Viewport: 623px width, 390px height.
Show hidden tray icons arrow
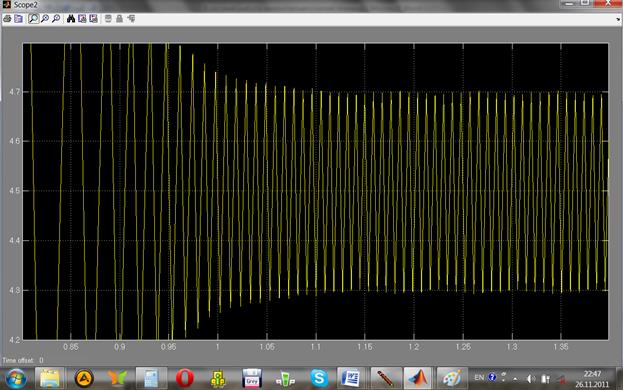(515, 378)
